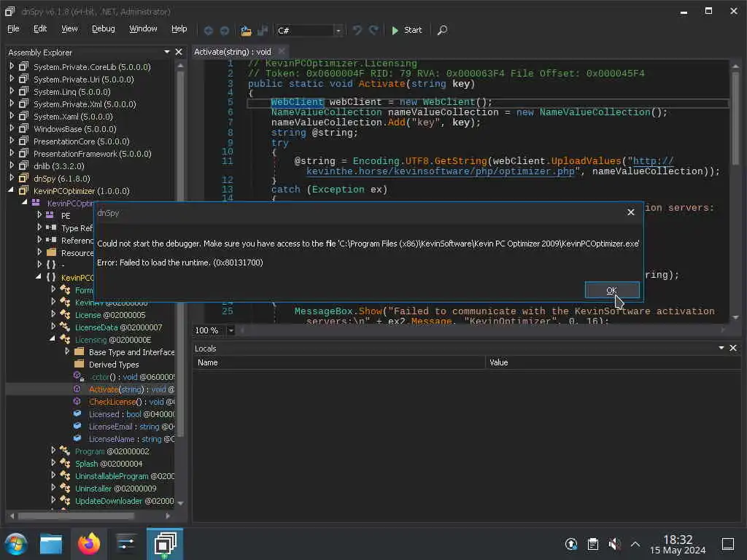Click the Navigate Backward arrow icon

(x=209, y=31)
